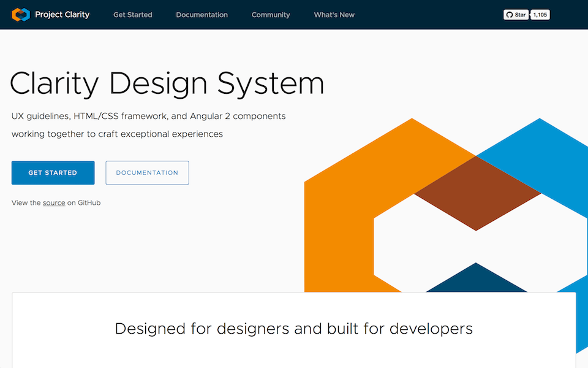The image size is (588, 368).
Task: Open the 1,105 stargazers count
Action: click(540, 15)
